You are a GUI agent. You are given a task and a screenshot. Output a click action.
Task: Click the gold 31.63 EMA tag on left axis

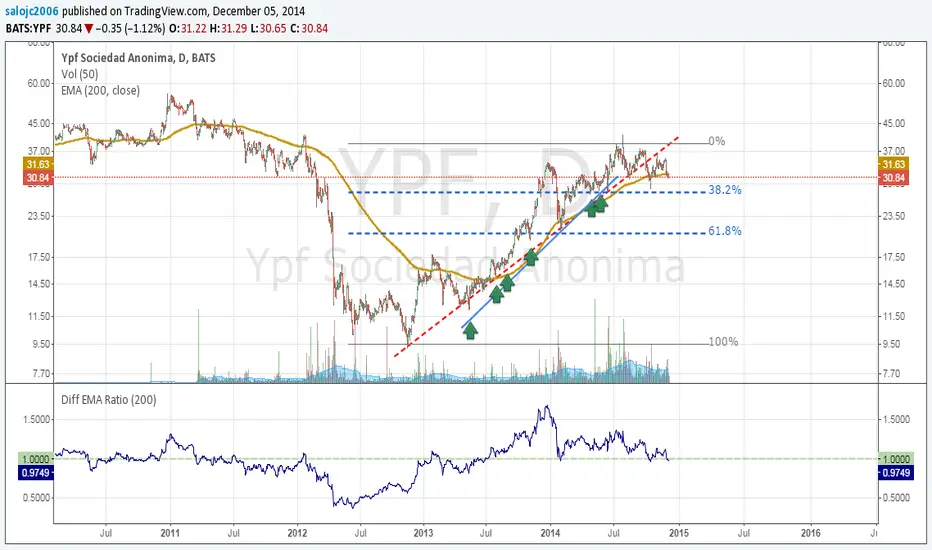[38, 164]
